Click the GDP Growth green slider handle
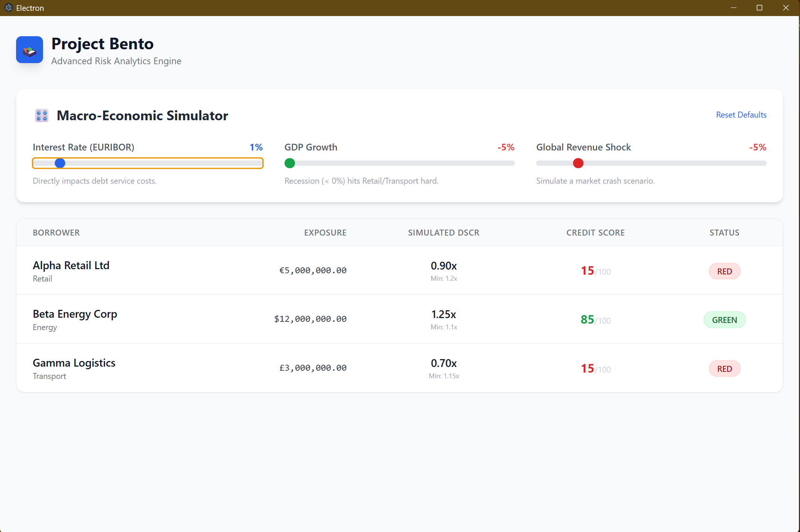 click(290, 163)
